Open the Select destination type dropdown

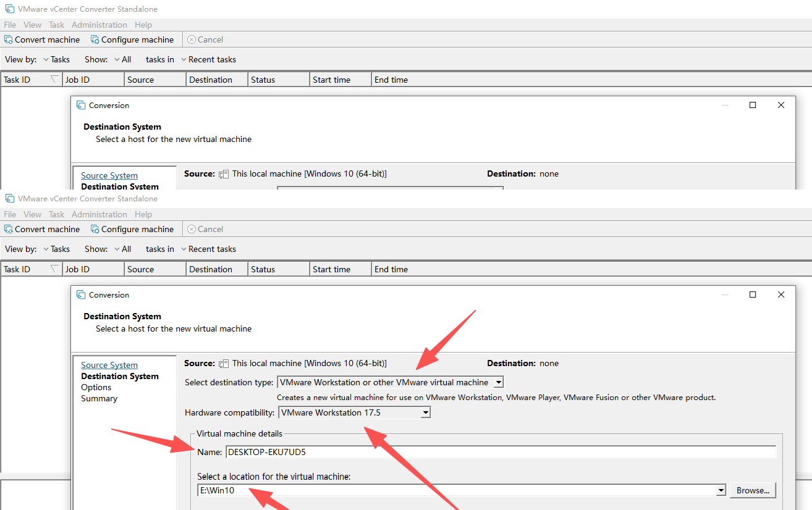(x=499, y=382)
